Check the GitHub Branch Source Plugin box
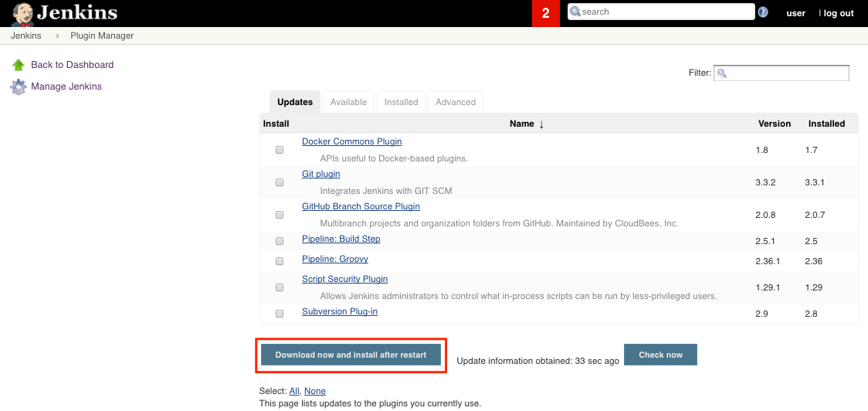The height and width of the screenshot is (411, 868). pyautogui.click(x=280, y=214)
